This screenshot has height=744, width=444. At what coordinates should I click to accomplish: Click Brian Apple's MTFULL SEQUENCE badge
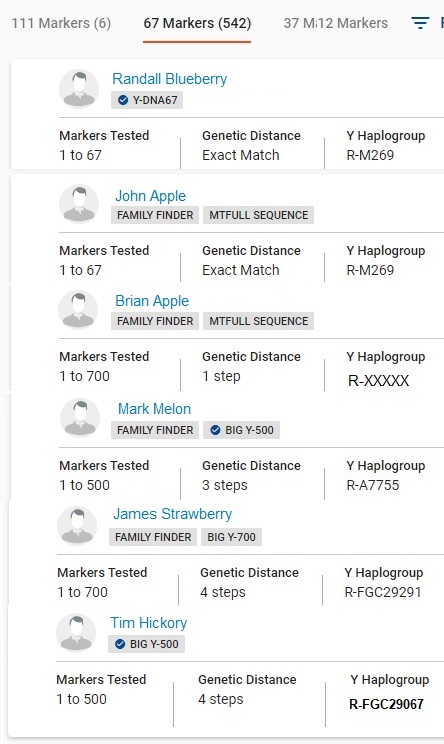pos(259,321)
